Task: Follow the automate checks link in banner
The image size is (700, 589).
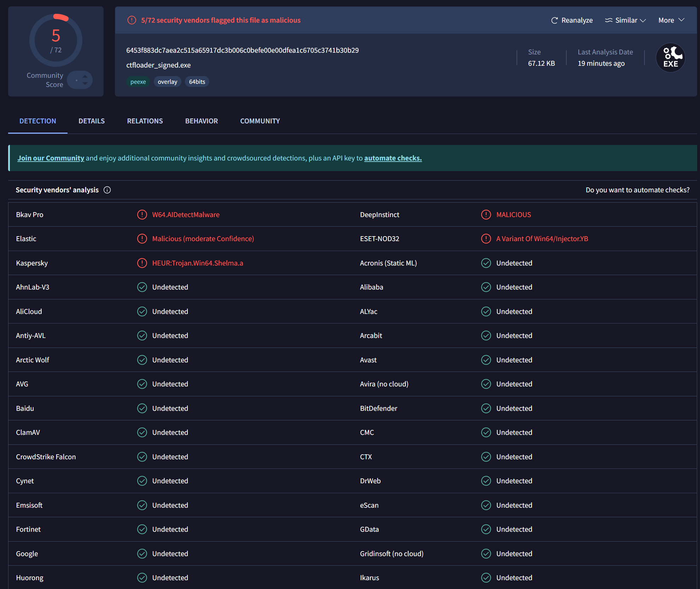Action: tap(393, 158)
